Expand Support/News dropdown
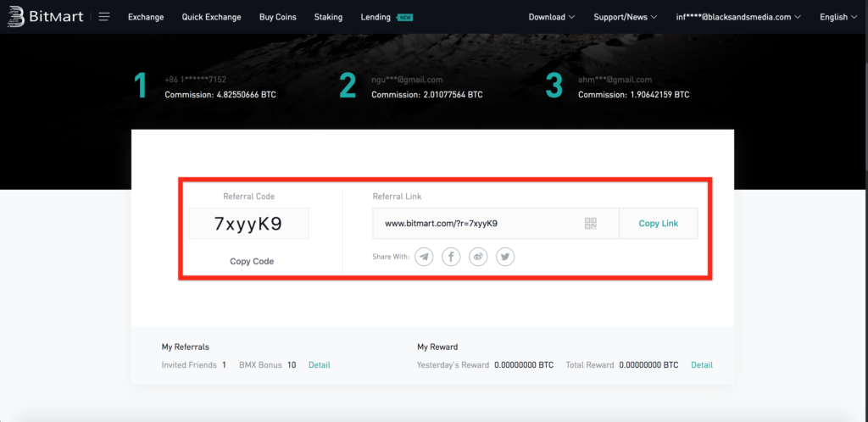Viewport: 868px width, 422px height. coord(626,17)
